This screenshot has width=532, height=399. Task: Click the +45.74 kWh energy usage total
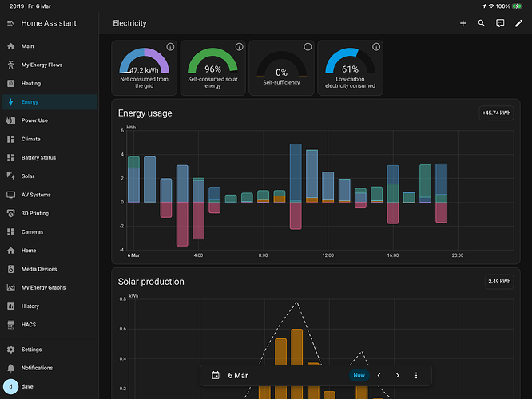pos(496,113)
